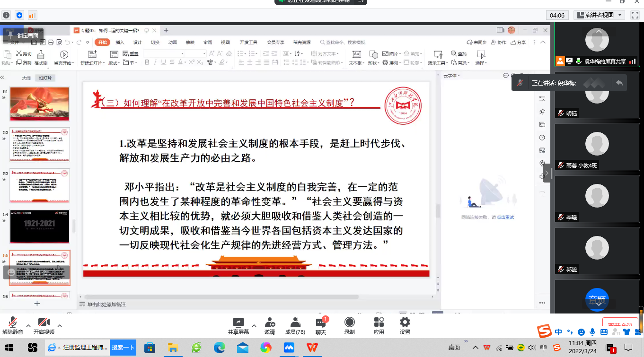Select the 插入 ribbon tab
The image size is (644, 357).
tap(120, 42)
